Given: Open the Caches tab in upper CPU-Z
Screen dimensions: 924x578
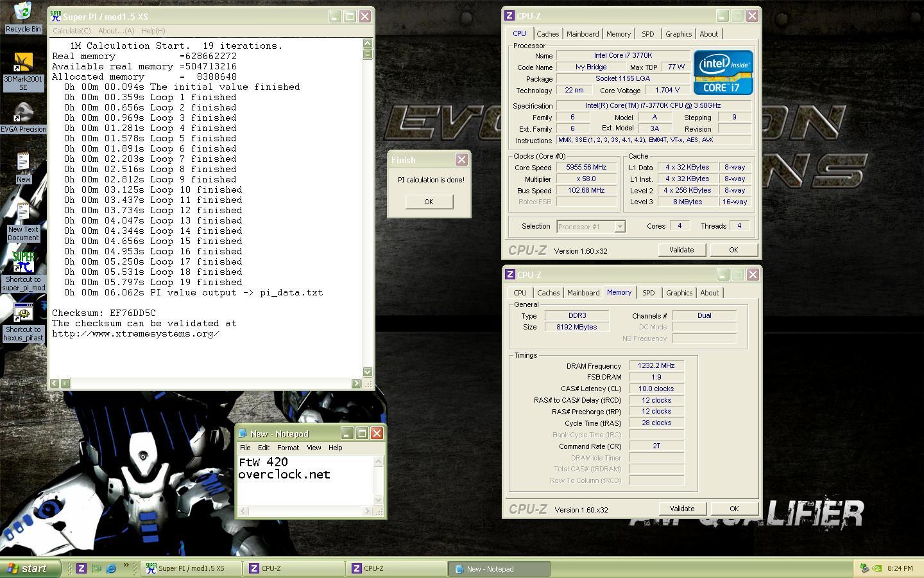Looking at the screenshot, I should pos(548,34).
